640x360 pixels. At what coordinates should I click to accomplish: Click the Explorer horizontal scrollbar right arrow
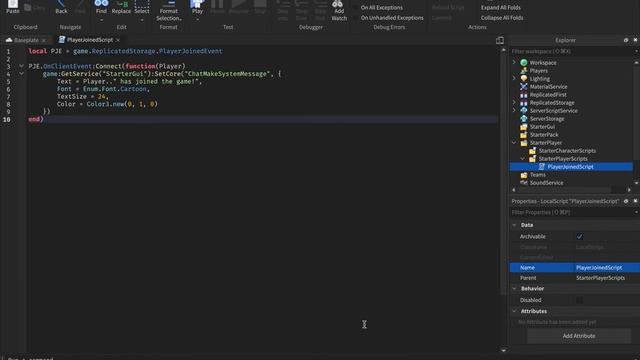(x=629, y=190)
